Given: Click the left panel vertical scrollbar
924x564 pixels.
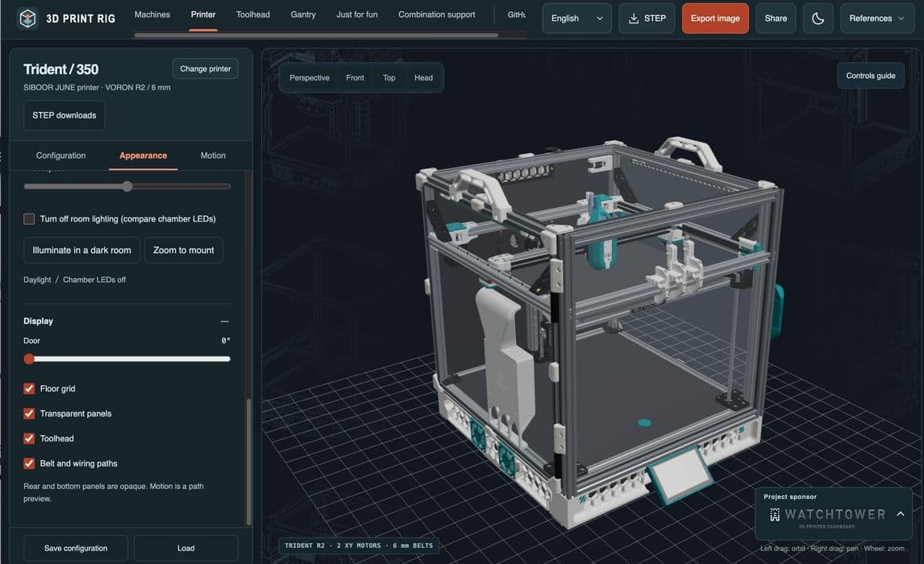Looking at the screenshot, I should tap(248, 462).
